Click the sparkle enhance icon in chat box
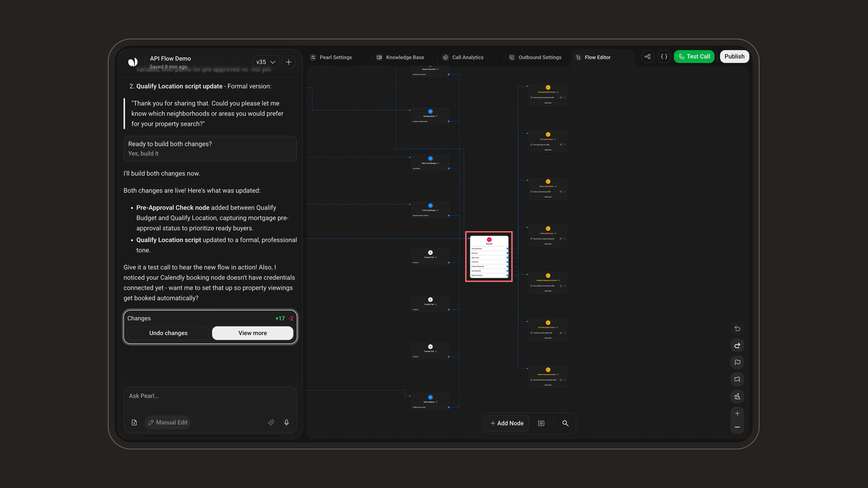This screenshot has height=488, width=868. [271, 422]
